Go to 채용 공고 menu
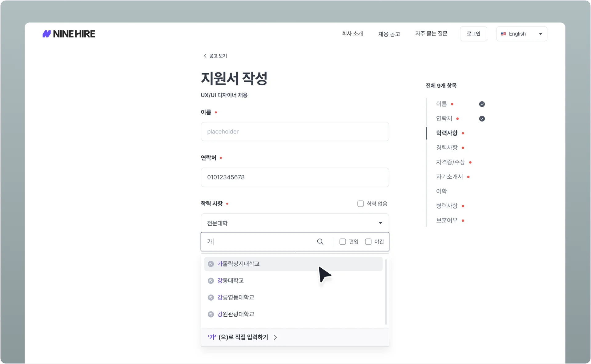The width and height of the screenshot is (591, 364). [x=389, y=34]
